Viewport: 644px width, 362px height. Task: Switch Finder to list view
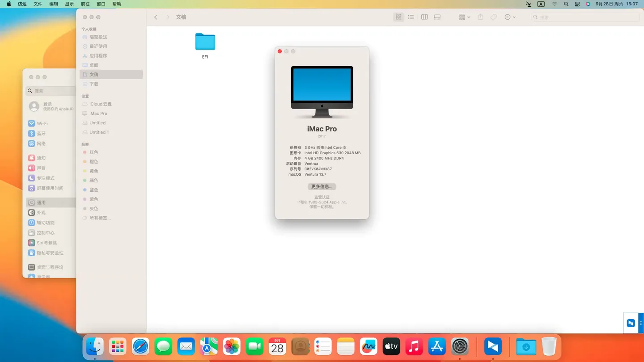point(411,17)
